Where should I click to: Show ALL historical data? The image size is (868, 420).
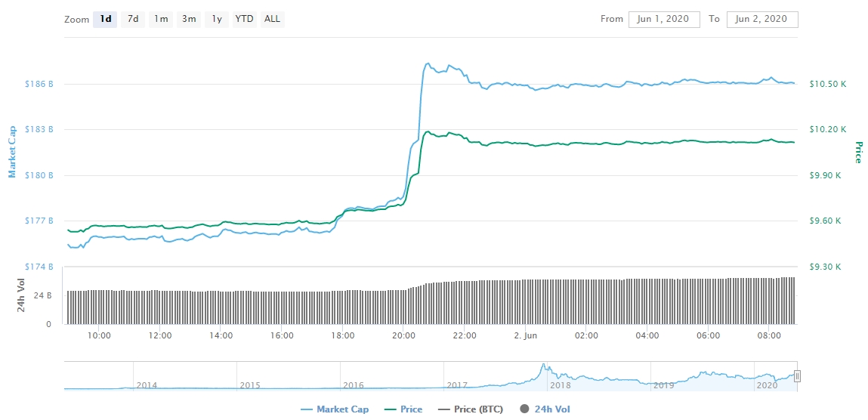coord(273,20)
